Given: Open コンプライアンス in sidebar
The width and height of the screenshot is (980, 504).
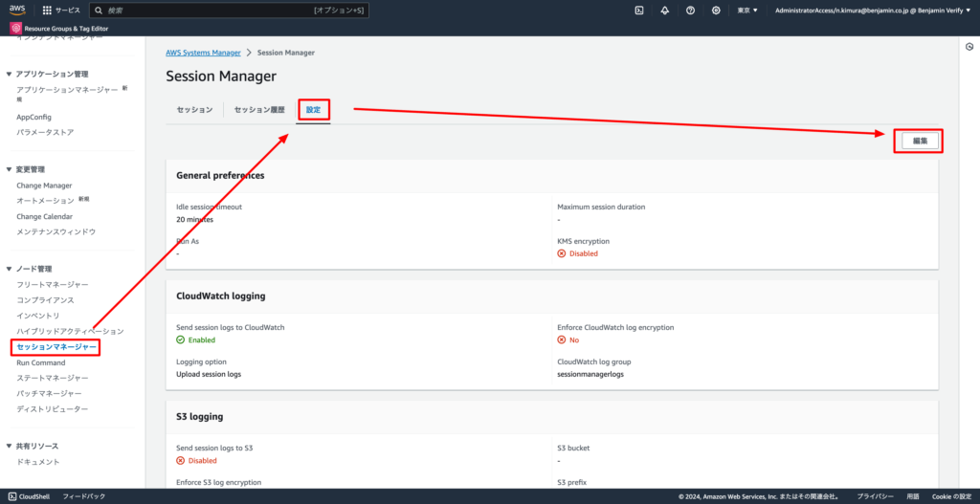Looking at the screenshot, I should click(x=46, y=299).
